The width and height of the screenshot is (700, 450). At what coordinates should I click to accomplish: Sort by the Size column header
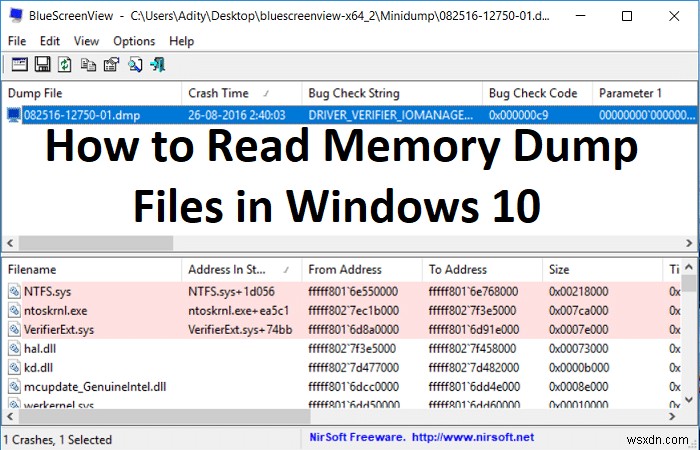pos(603,270)
